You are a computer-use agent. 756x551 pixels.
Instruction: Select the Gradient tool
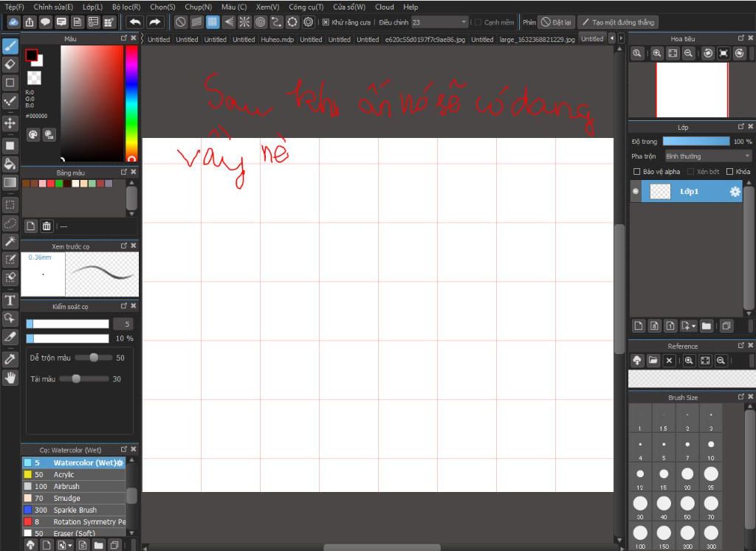10,182
